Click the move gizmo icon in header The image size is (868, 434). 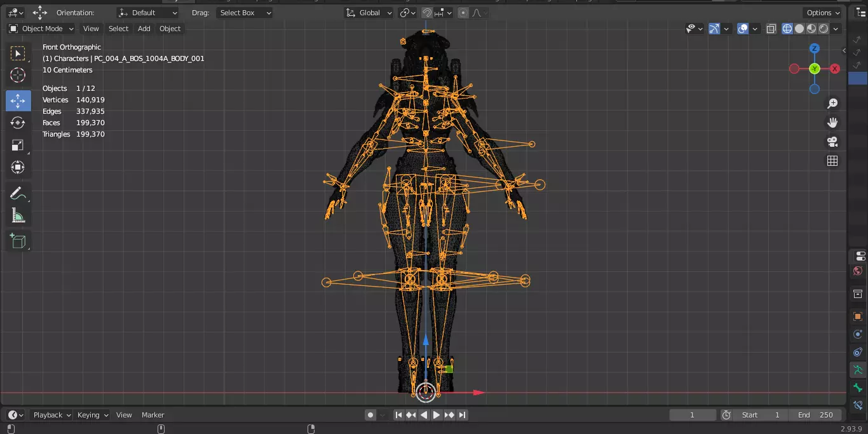pyautogui.click(x=39, y=13)
